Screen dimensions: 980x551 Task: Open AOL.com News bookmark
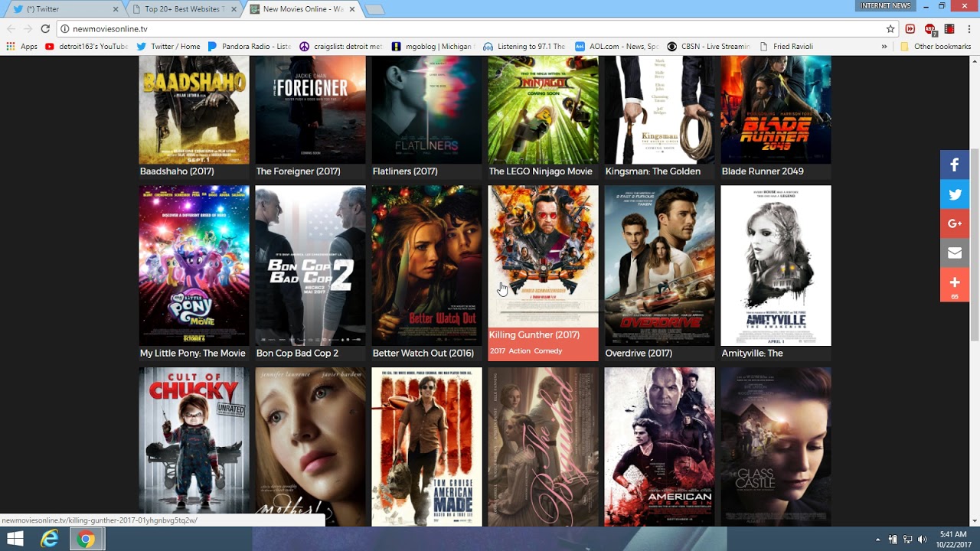click(x=617, y=47)
